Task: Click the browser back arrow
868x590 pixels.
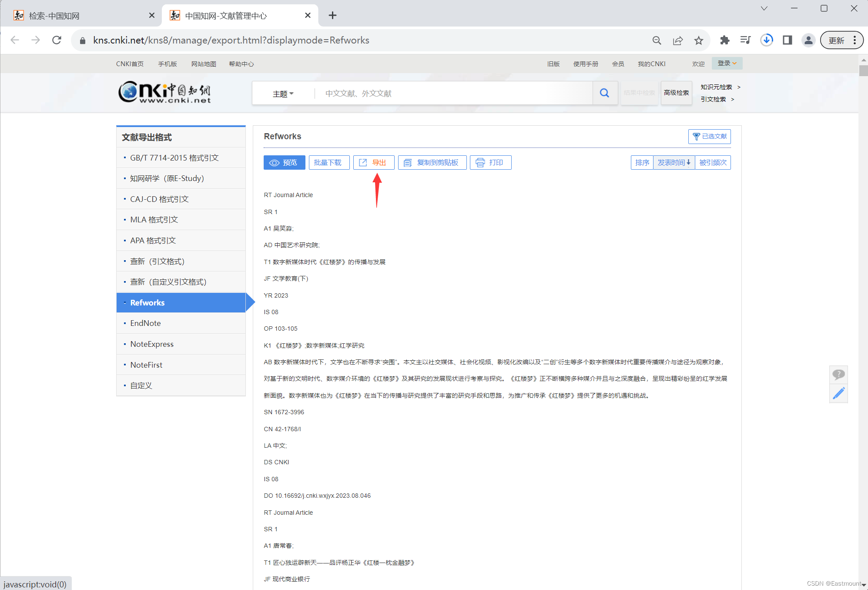Action: pyautogui.click(x=15, y=40)
